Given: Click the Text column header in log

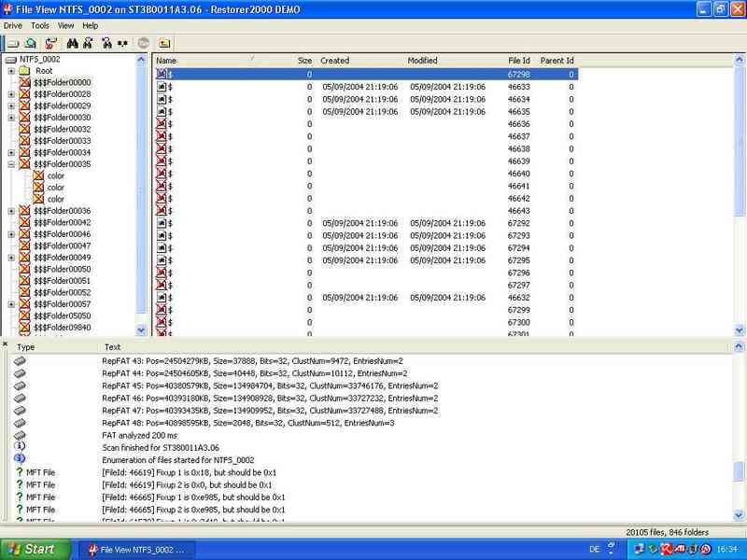Looking at the screenshot, I should (x=112, y=347).
